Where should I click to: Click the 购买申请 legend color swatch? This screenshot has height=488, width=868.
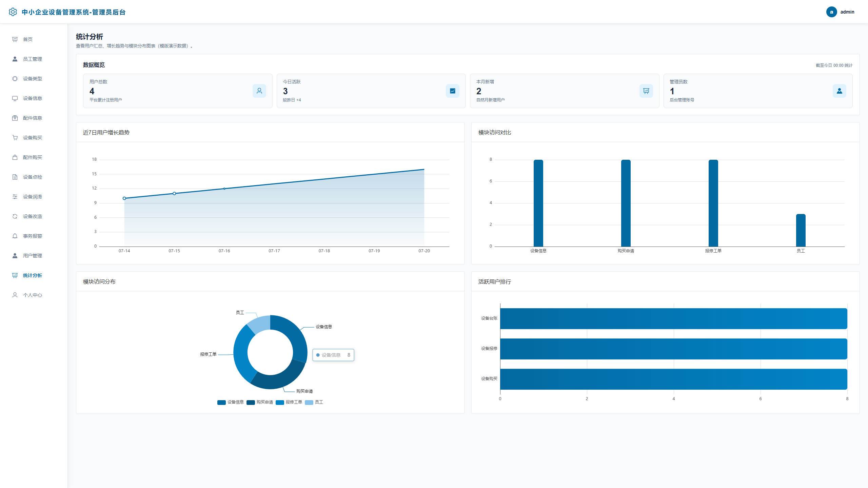[251, 402]
